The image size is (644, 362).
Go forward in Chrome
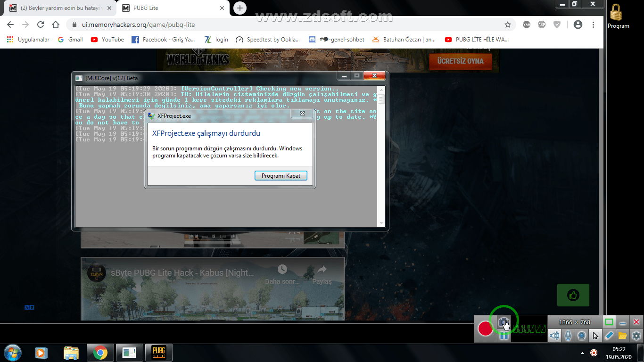25,25
